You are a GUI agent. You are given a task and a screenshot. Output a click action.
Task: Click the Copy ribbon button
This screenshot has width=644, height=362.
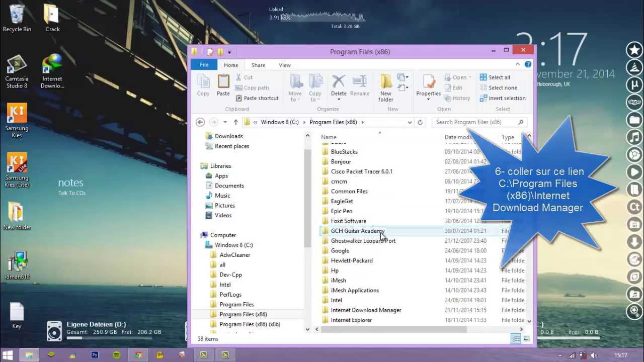click(x=203, y=85)
